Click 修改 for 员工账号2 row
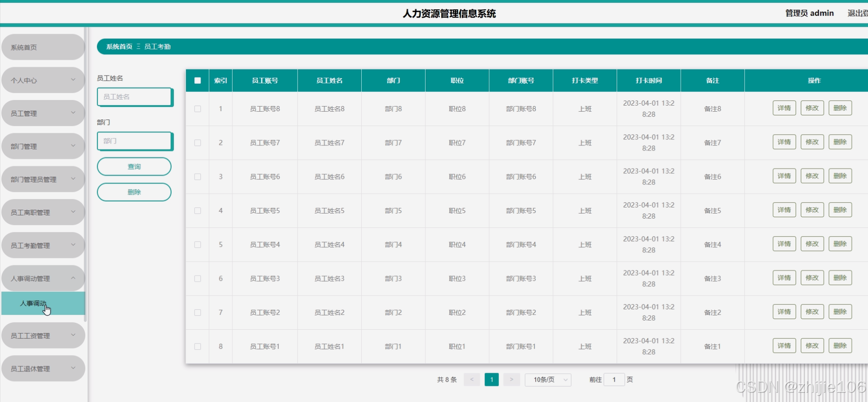Viewport: 868px width, 402px height. 812,312
